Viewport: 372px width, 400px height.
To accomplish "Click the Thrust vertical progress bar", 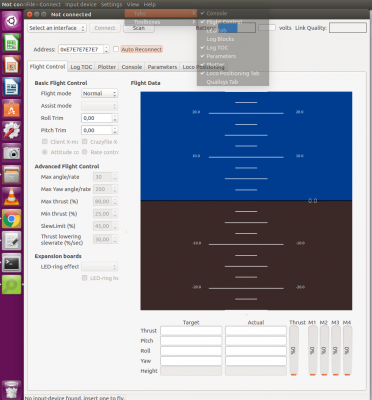I will 294,351.
